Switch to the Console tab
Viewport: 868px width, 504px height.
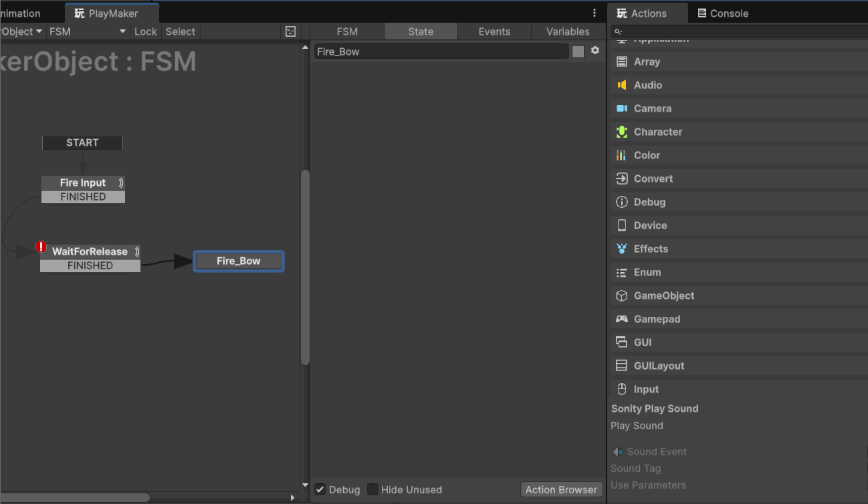[x=723, y=13]
